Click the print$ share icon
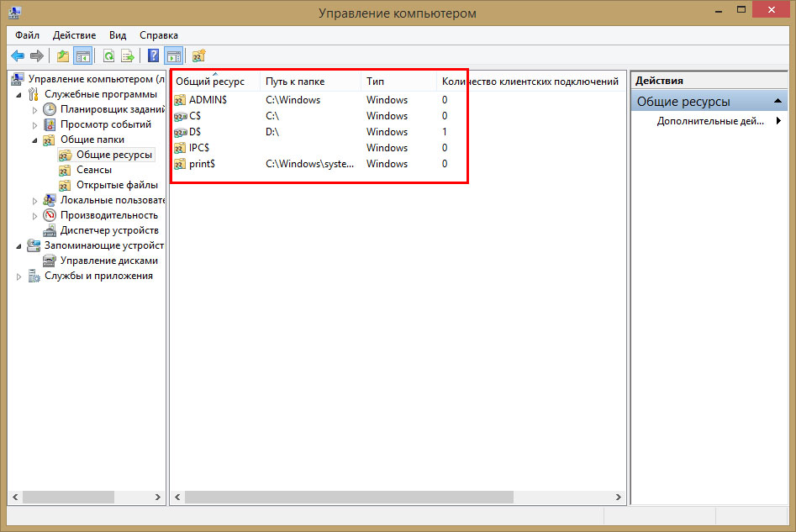 point(180,164)
